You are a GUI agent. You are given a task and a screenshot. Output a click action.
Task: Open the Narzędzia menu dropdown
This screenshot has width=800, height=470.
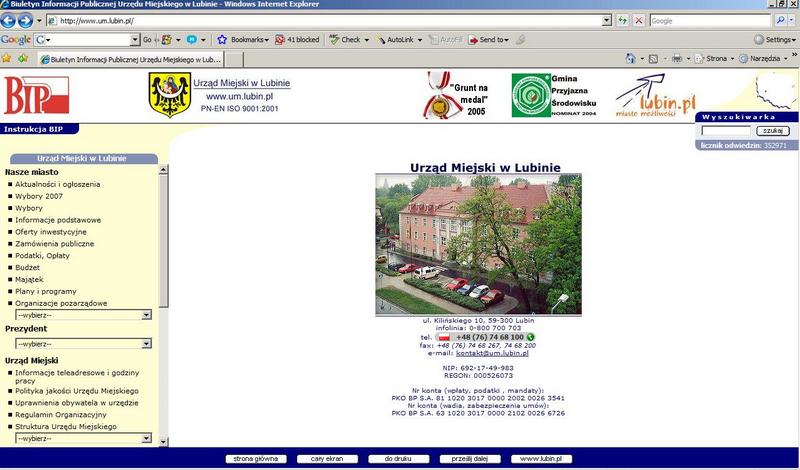pyautogui.click(x=763, y=59)
